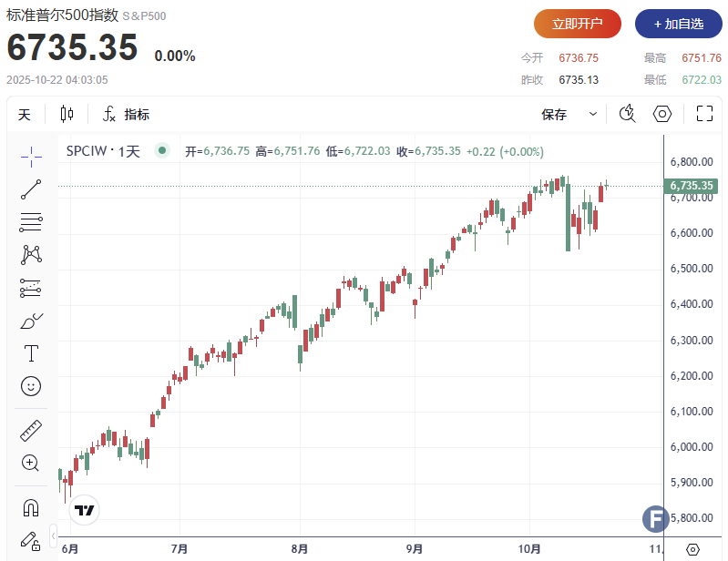The image size is (728, 561).
Task: Open the 天 time interval dropdown
Action: click(x=25, y=114)
